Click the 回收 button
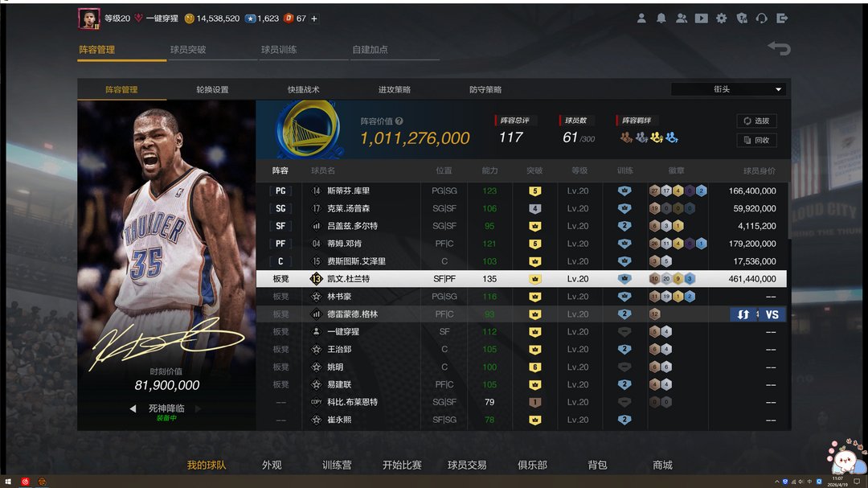The height and width of the screenshot is (488, 868). pyautogui.click(x=756, y=140)
